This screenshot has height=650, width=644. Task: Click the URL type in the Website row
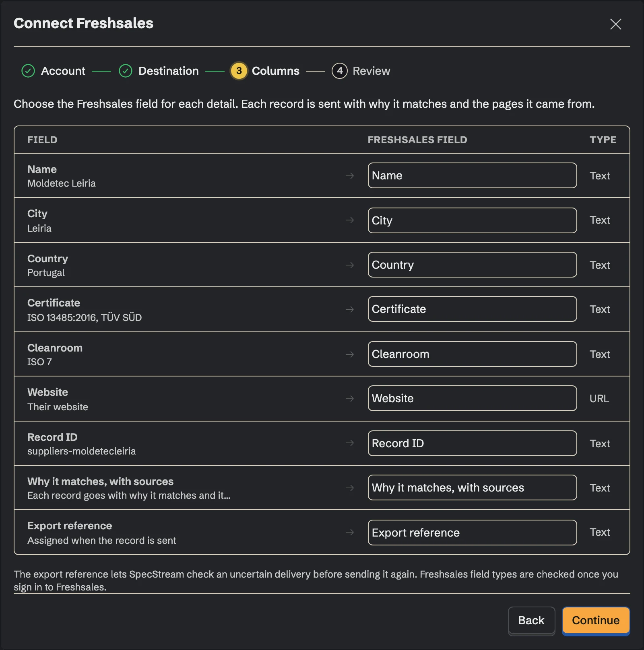599,399
